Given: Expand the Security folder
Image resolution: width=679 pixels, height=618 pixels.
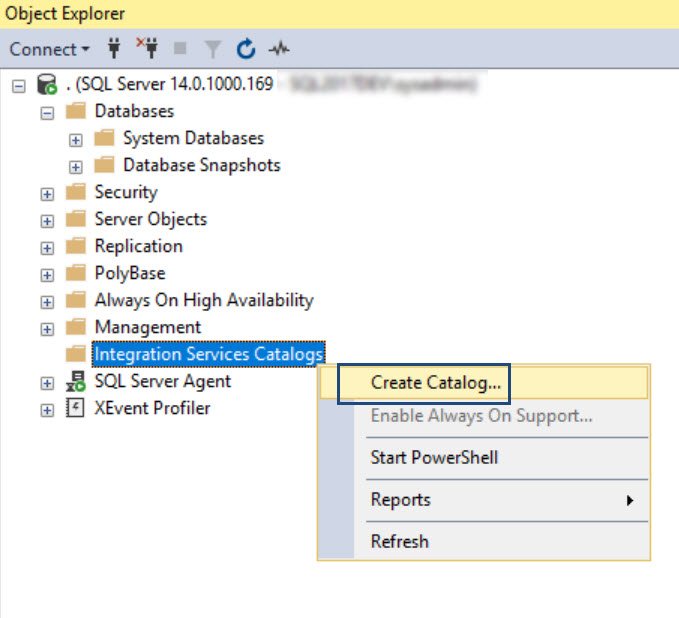Looking at the screenshot, I should (x=47, y=194).
